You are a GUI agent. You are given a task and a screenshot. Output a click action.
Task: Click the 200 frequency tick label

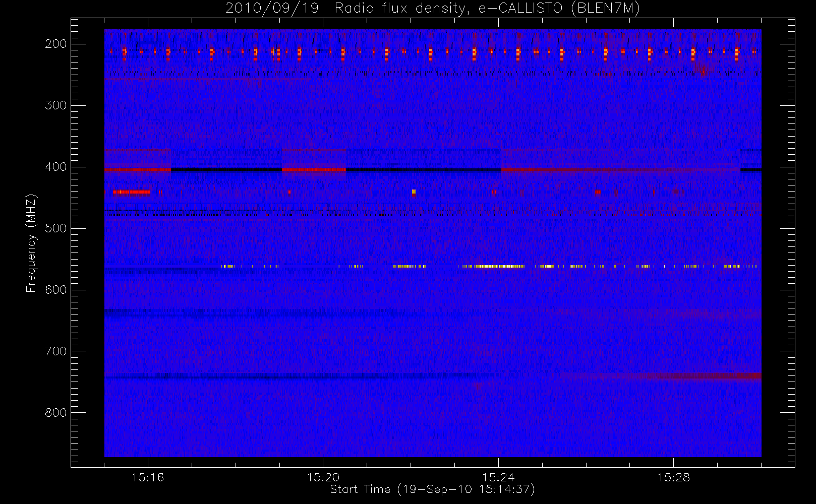[x=56, y=44]
